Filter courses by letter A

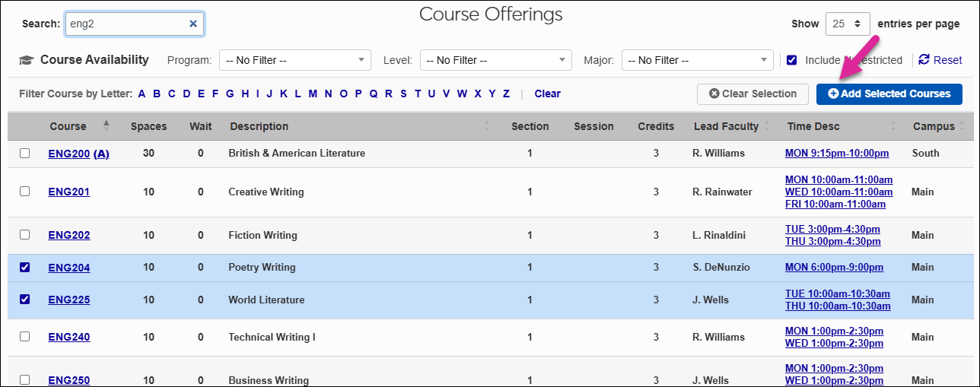click(x=142, y=94)
